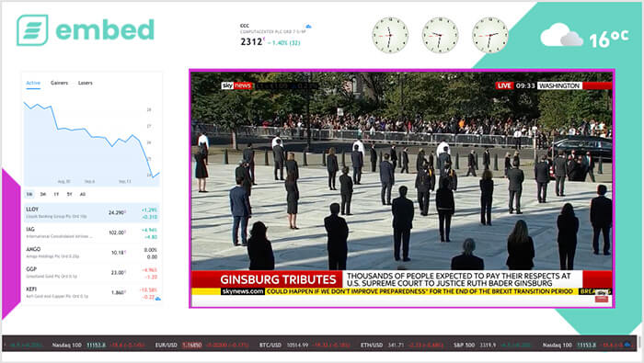
Task: Select the 1Y chart range
Action: pyautogui.click(x=56, y=194)
